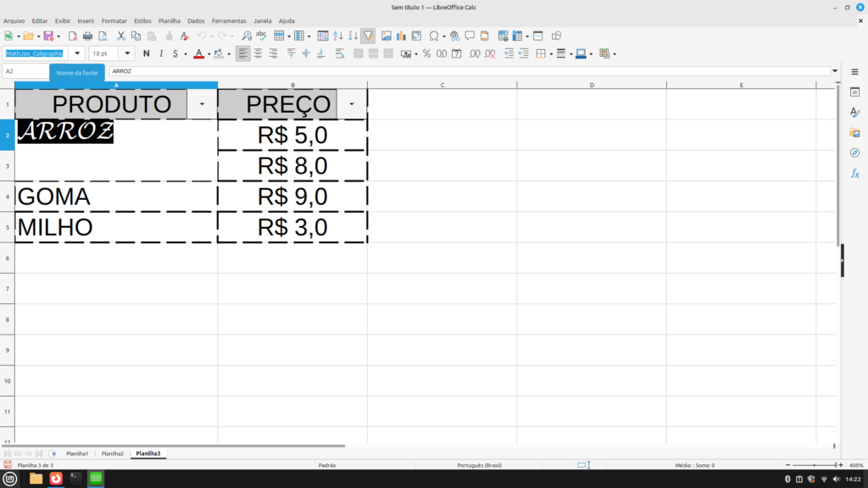Open the Formatar menu
The height and width of the screenshot is (488, 868).
coord(114,20)
